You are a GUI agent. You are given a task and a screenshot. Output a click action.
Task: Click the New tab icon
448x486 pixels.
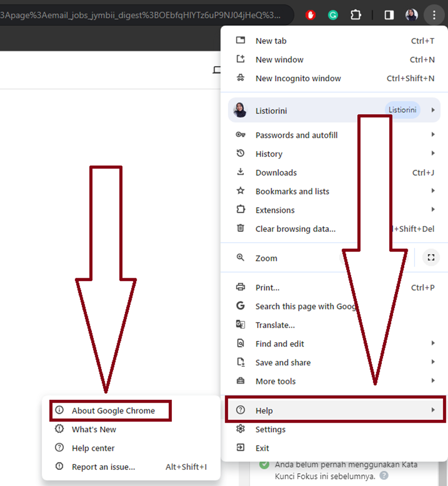[241, 40]
